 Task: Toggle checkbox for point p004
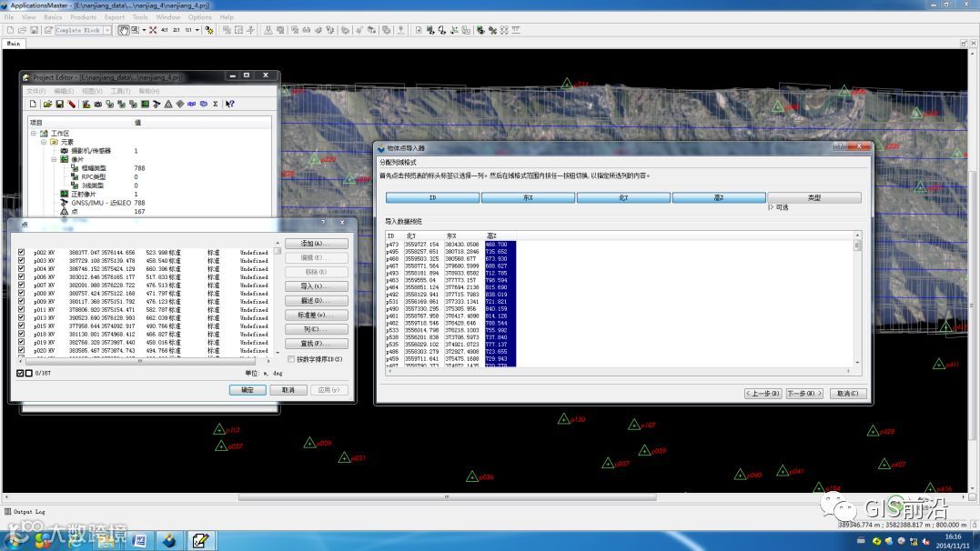21,268
